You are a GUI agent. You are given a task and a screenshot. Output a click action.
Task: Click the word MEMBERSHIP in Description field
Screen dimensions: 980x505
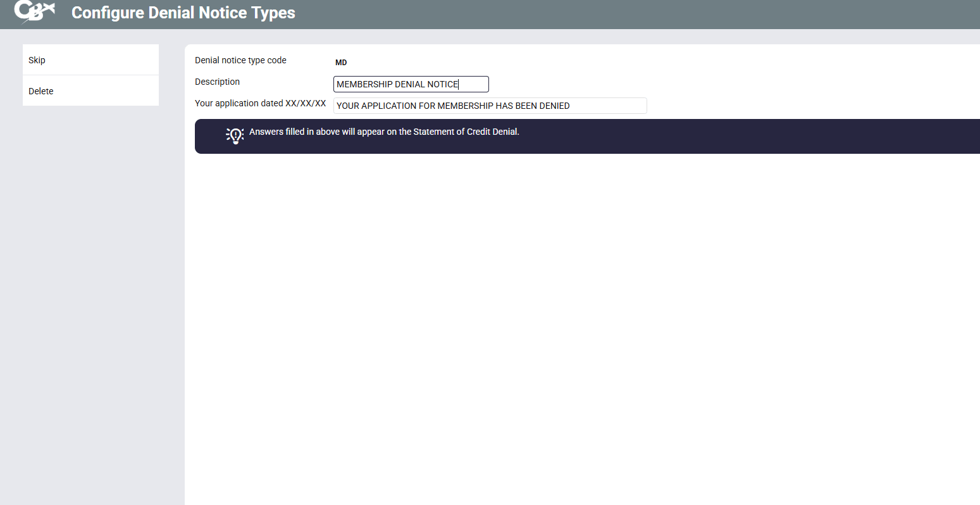364,84
